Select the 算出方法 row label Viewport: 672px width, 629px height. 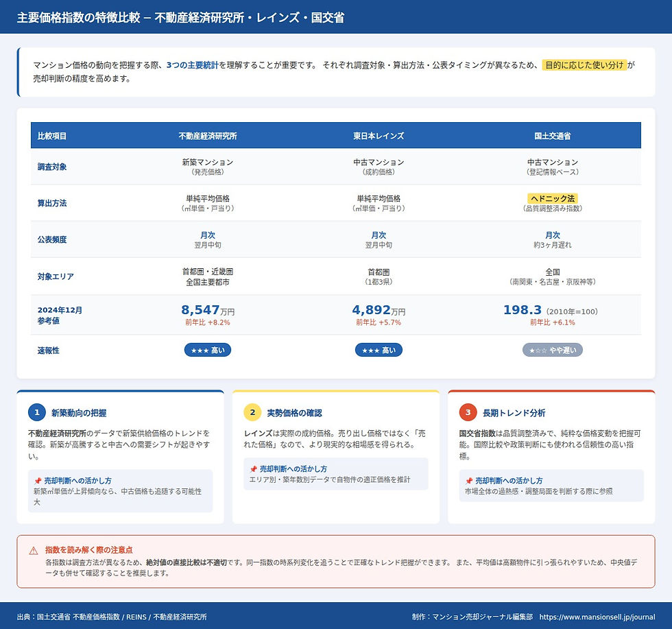click(52, 203)
